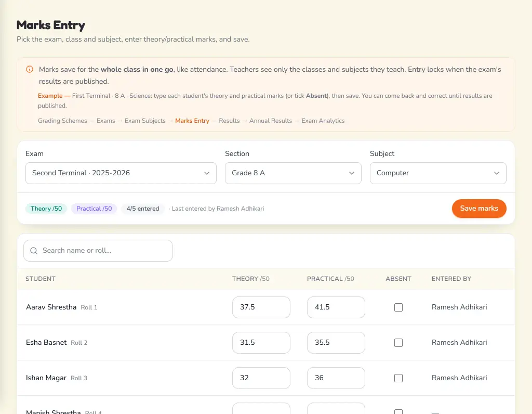Navigate to Exam Subjects
The image size is (532, 414).
[x=145, y=121]
